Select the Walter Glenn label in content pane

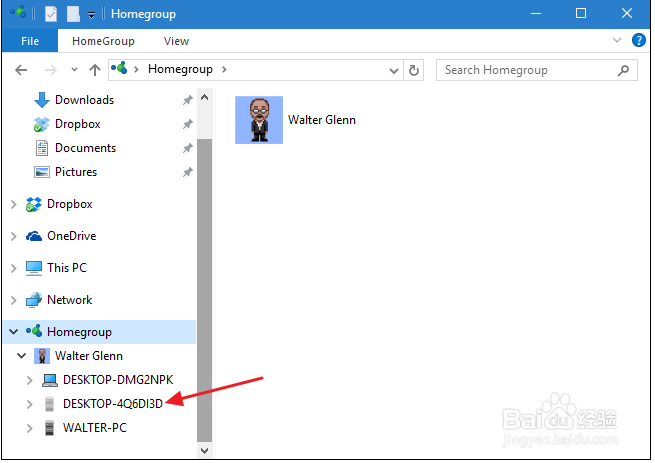click(322, 120)
